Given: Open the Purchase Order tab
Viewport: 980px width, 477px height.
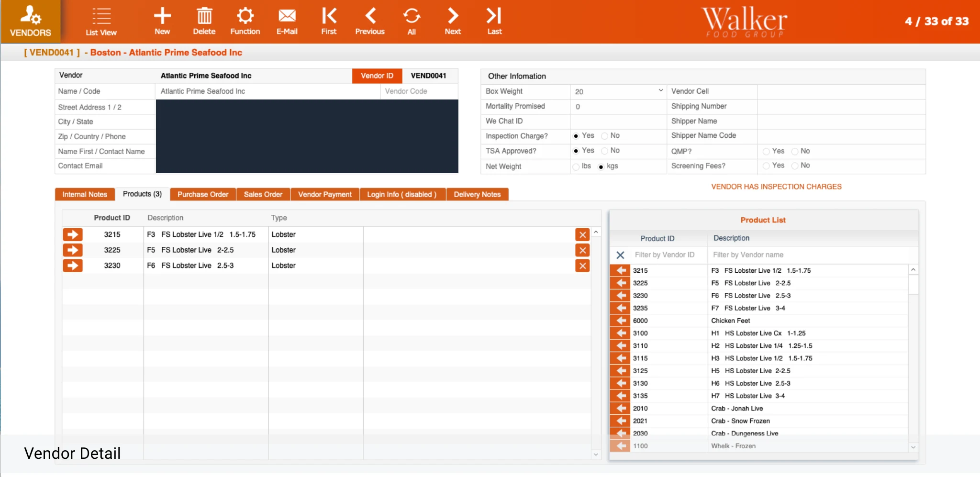Looking at the screenshot, I should (203, 194).
